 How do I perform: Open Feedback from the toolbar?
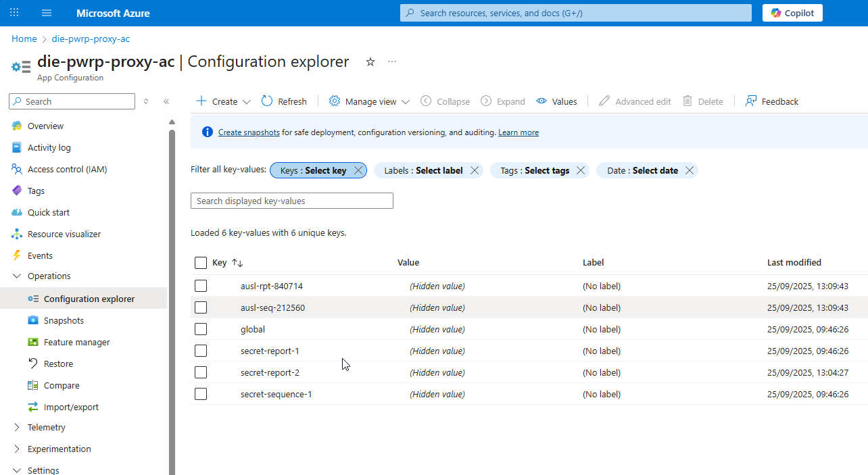[x=771, y=101]
